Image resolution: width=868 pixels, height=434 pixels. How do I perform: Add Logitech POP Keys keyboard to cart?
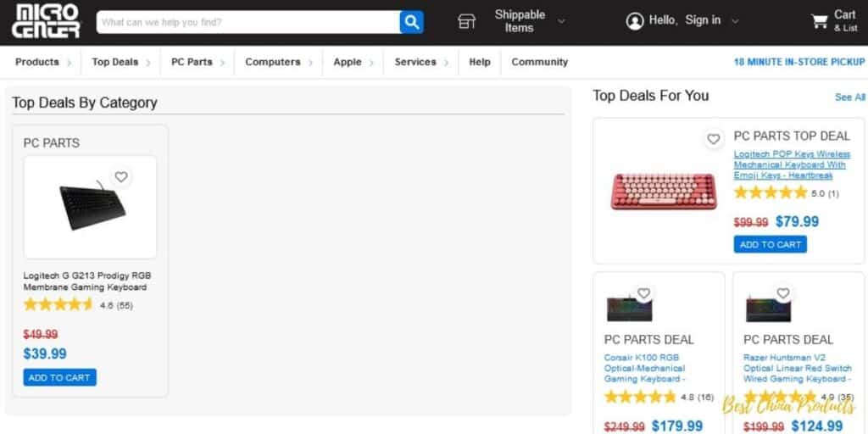[770, 244]
